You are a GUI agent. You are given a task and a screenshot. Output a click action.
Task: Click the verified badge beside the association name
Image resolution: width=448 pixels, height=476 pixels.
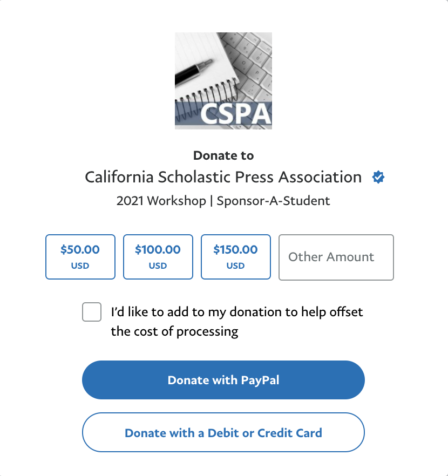tap(378, 177)
